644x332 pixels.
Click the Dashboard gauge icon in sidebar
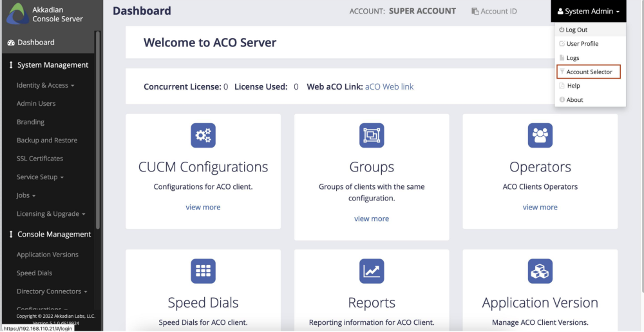(x=11, y=43)
